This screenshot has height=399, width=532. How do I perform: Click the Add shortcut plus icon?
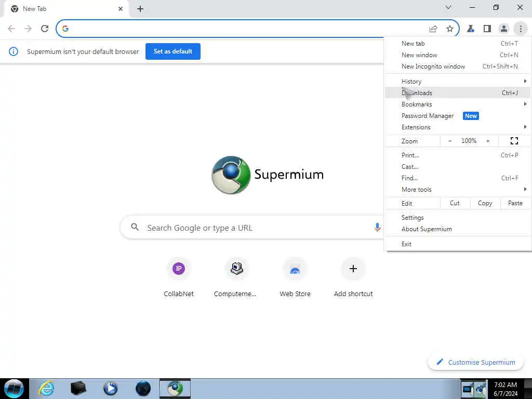coord(353,269)
